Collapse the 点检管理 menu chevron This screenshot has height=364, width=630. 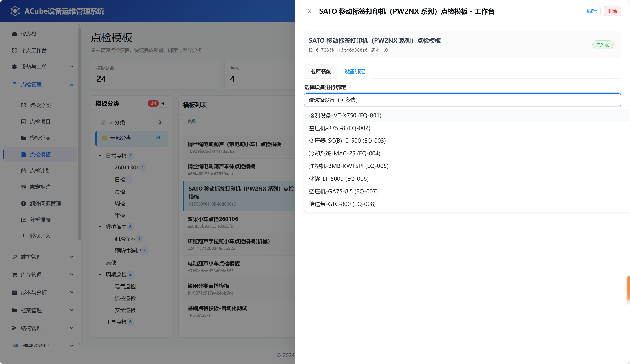[72, 85]
